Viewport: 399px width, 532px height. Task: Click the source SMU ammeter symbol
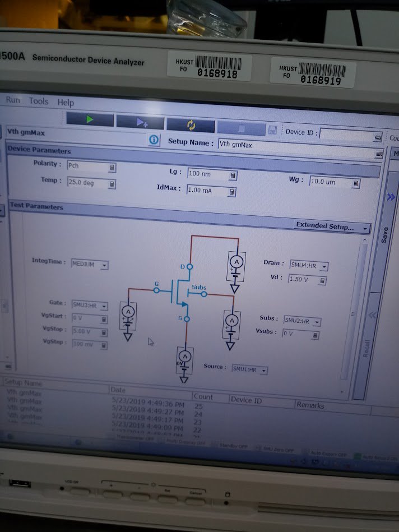click(185, 356)
